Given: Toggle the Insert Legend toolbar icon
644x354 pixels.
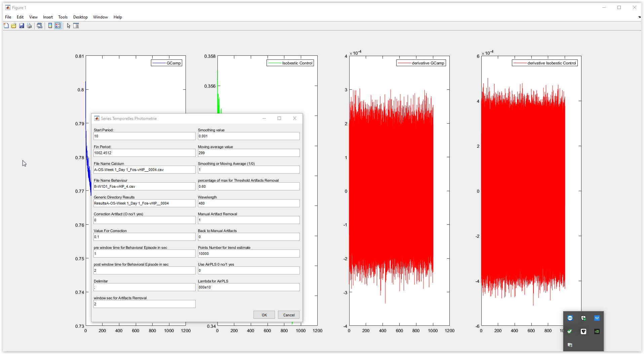Looking at the screenshot, I should (x=58, y=26).
